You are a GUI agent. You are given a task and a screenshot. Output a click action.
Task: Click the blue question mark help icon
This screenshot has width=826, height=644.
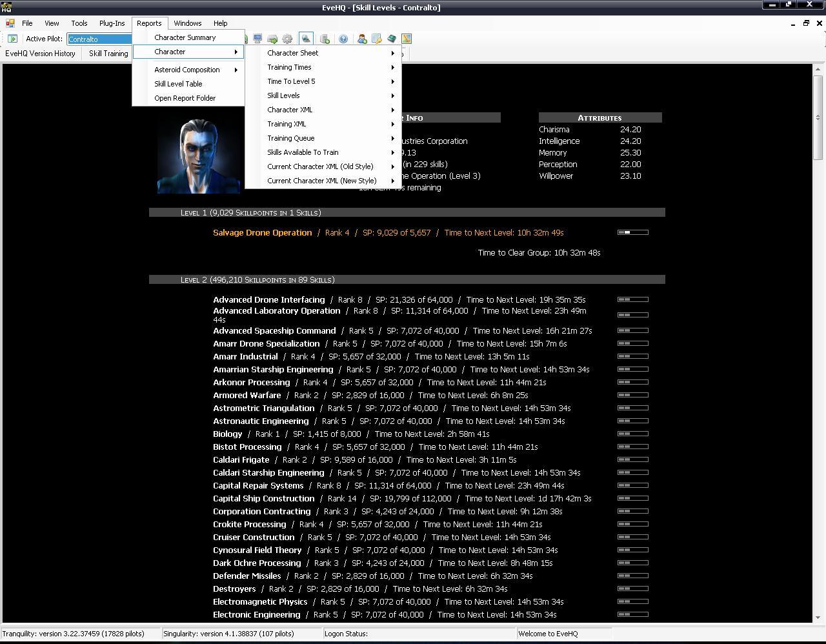[343, 39]
